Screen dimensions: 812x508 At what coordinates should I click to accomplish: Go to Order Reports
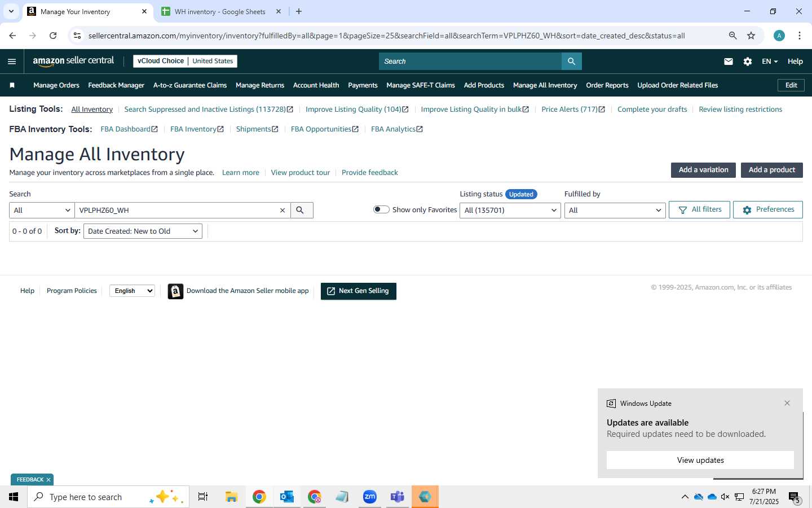point(607,85)
